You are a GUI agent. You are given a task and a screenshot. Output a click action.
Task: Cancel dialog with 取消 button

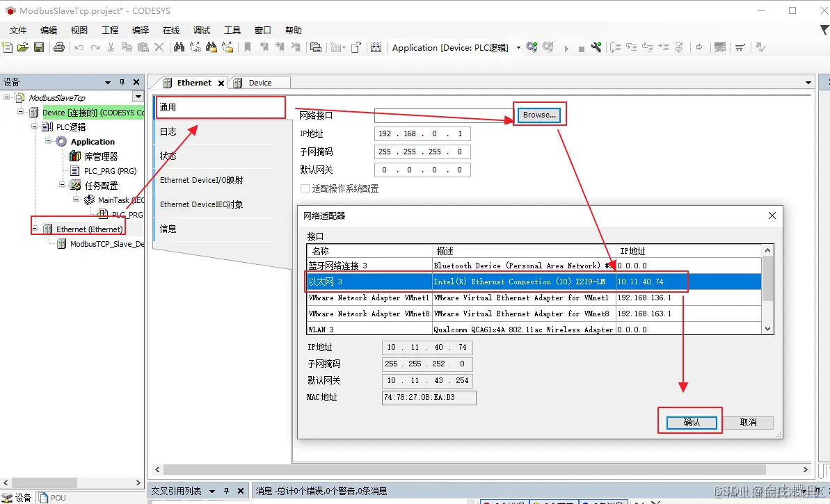pos(748,422)
